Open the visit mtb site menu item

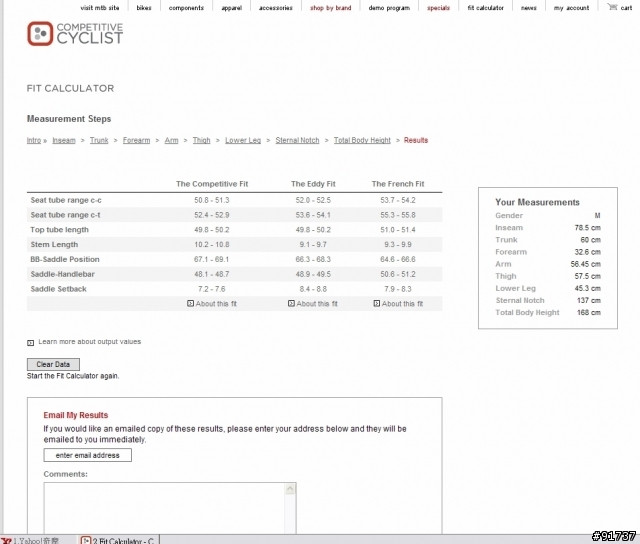tap(100, 8)
